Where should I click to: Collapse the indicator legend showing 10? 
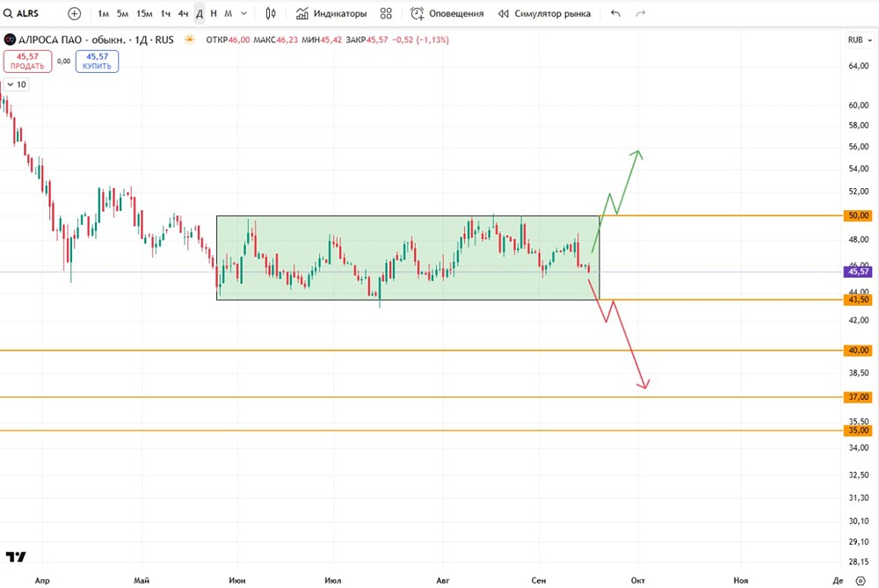(16, 84)
